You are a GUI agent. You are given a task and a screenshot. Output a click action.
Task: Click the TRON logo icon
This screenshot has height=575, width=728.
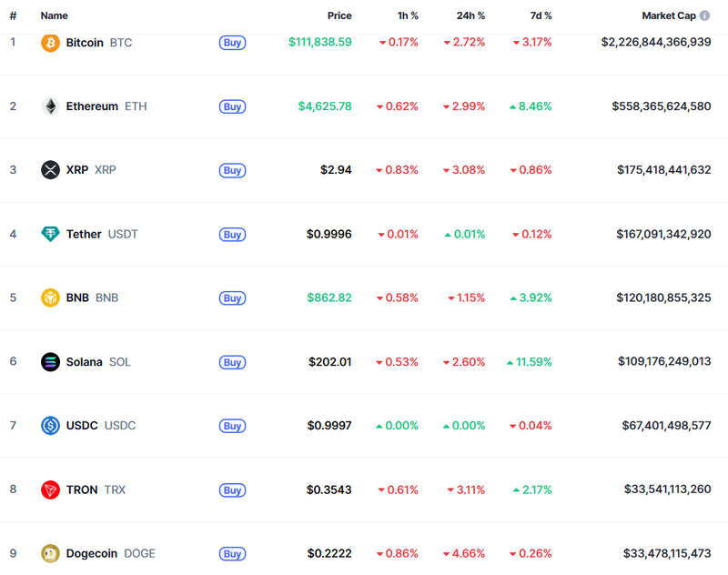click(x=51, y=489)
